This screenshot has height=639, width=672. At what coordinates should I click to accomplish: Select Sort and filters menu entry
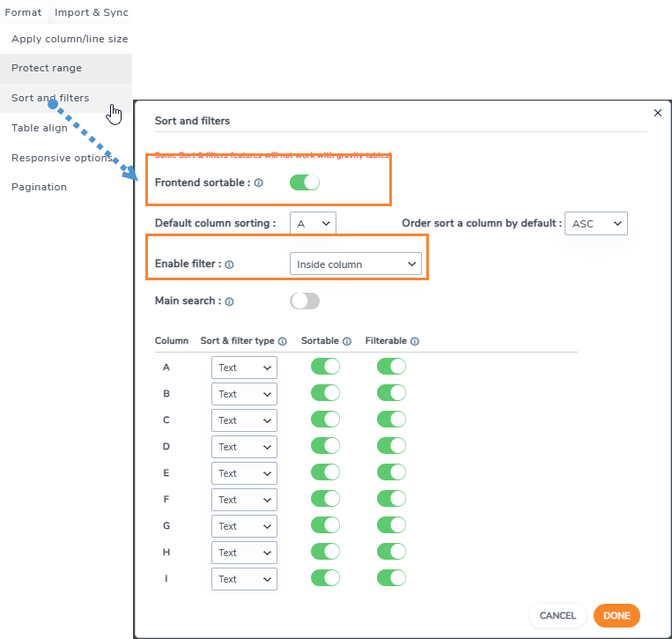pyautogui.click(x=66, y=98)
